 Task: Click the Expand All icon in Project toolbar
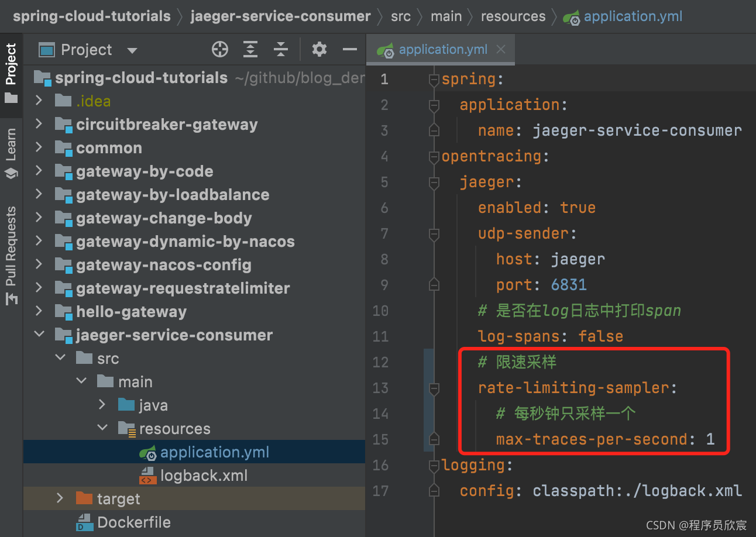coord(250,50)
